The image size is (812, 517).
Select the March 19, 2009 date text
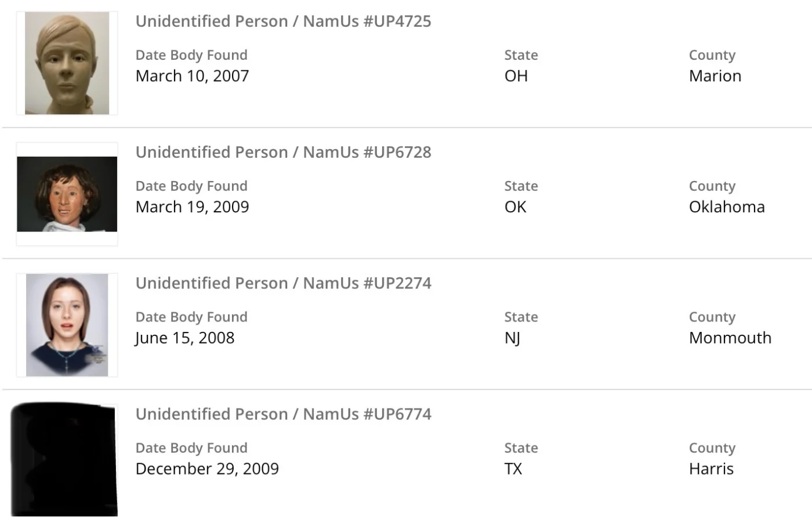[x=192, y=207]
